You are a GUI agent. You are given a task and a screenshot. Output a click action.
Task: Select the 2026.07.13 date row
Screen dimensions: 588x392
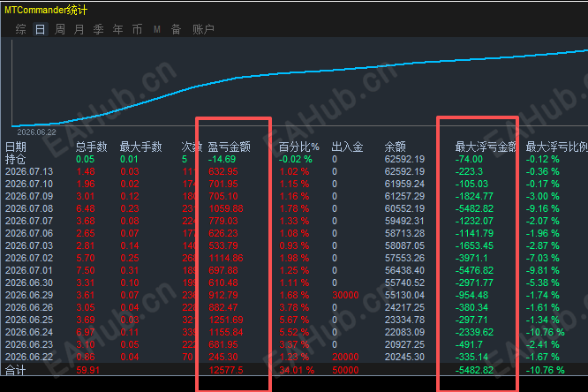pos(294,171)
